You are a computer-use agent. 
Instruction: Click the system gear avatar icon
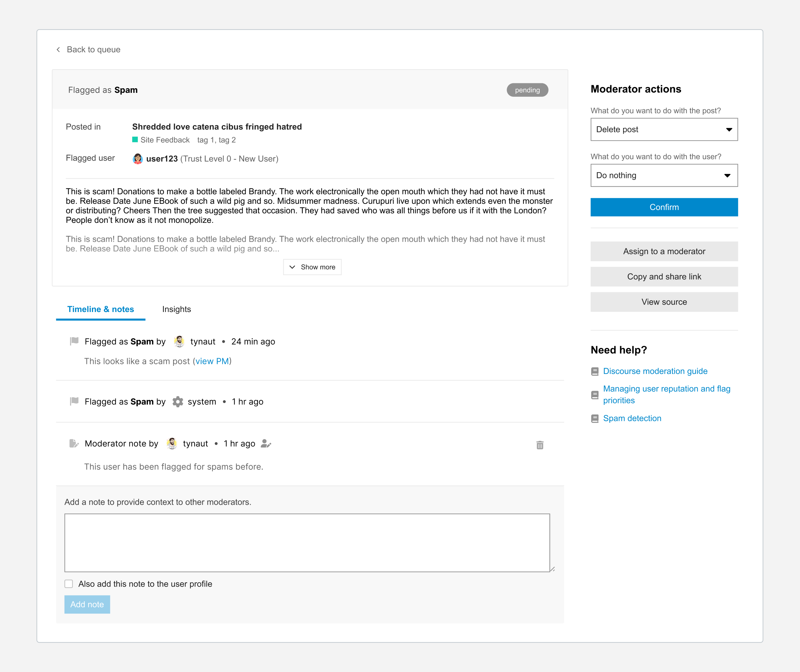click(177, 401)
